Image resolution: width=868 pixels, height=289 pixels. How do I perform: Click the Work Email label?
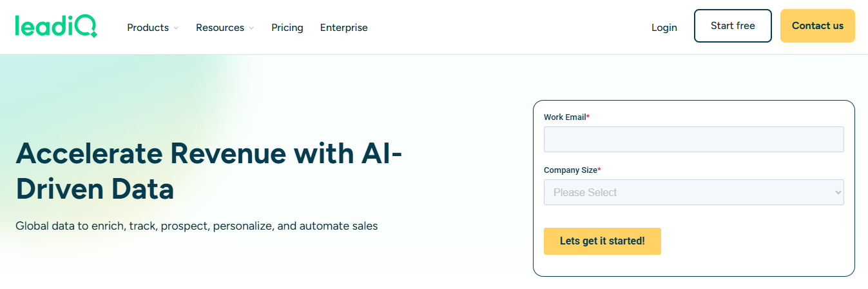(566, 117)
